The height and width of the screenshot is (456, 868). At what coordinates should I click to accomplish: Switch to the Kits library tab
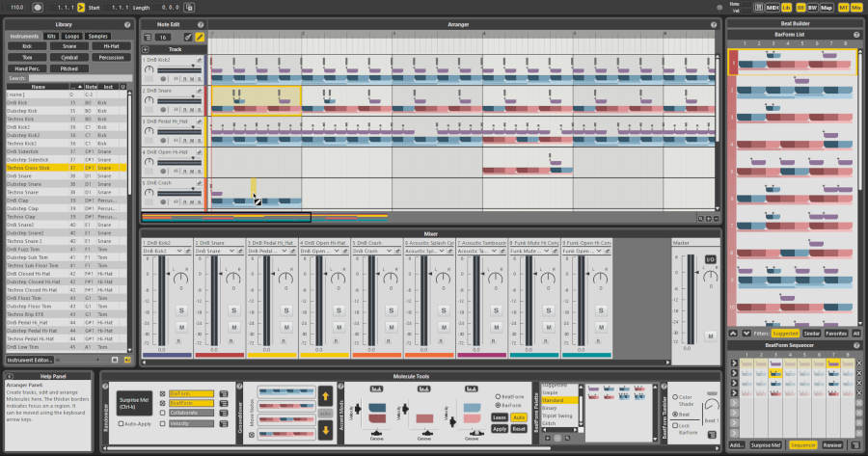point(51,36)
